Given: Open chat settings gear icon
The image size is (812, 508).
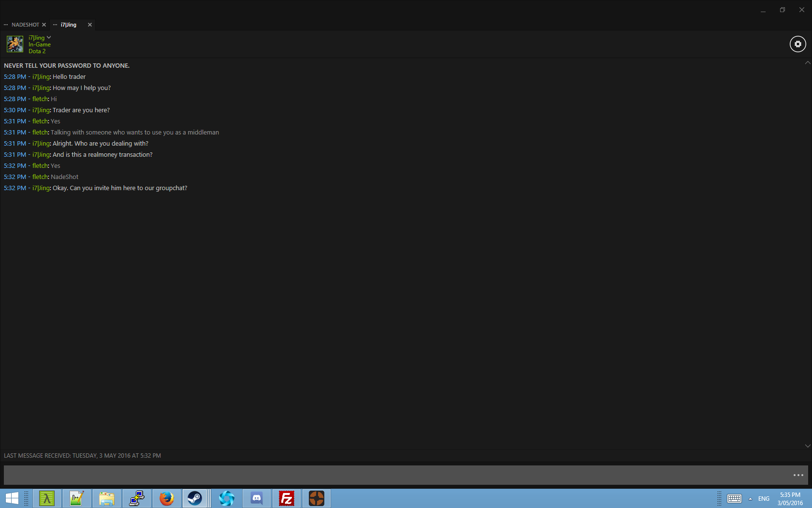Looking at the screenshot, I should click(x=797, y=44).
